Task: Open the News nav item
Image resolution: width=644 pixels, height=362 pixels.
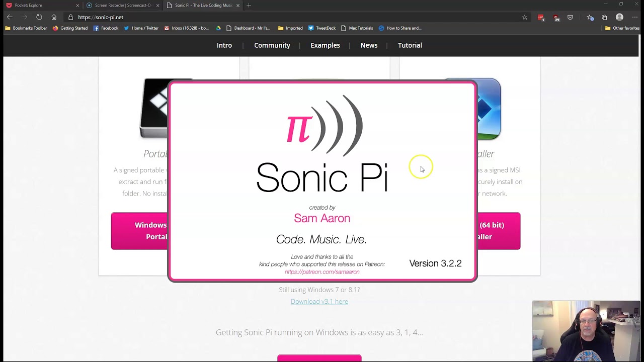Action: point(369,45)
